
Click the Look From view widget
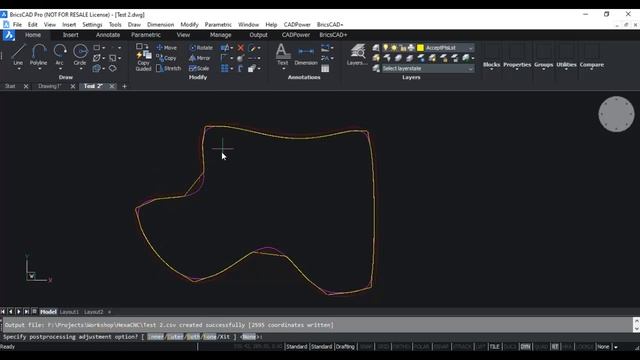click(616, 114)
